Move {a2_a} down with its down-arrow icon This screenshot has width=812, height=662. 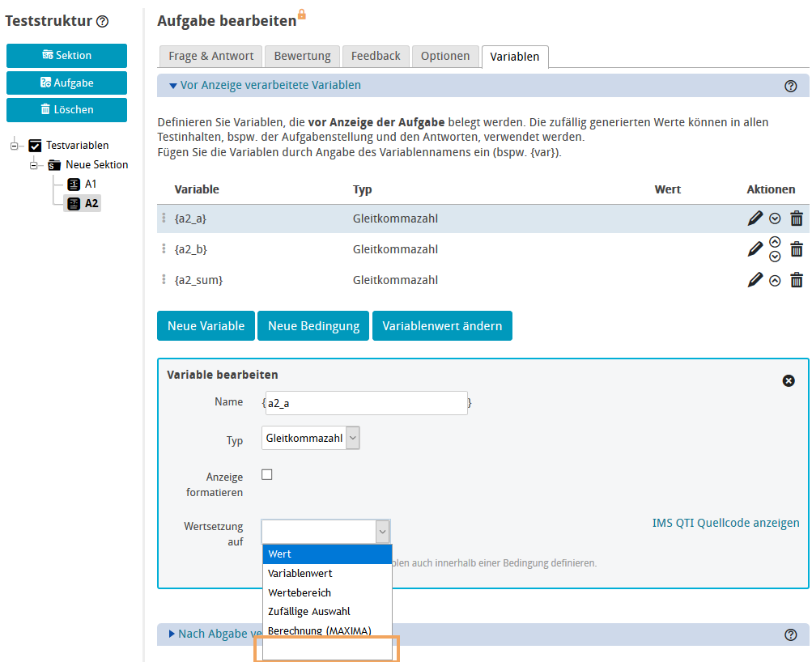[776, 218]
